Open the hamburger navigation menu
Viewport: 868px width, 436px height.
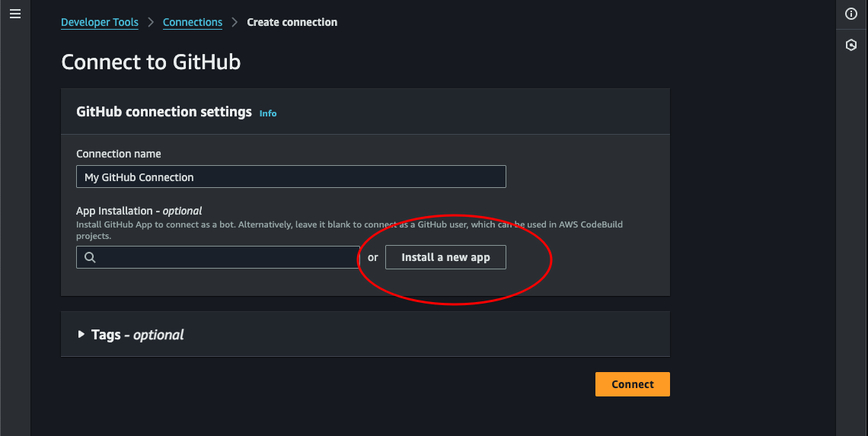coord(15,14)
